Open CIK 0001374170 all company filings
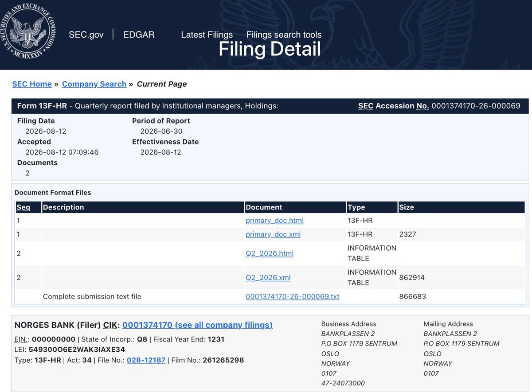The image size is (532, 392). tap(197, 325)
